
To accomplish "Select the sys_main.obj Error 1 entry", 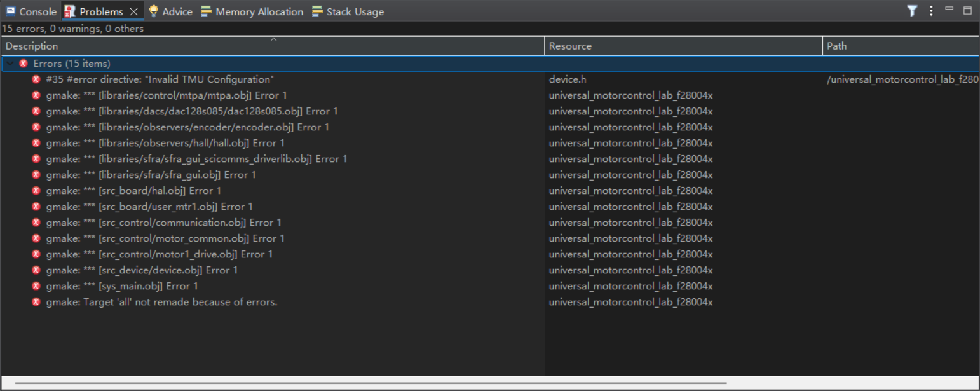I will [121, 286].
